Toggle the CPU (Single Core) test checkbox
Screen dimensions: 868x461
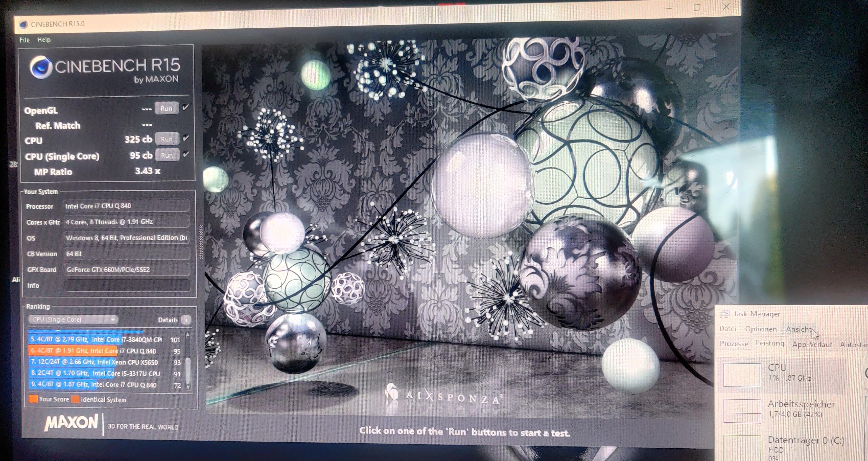[x=186, y=154]
